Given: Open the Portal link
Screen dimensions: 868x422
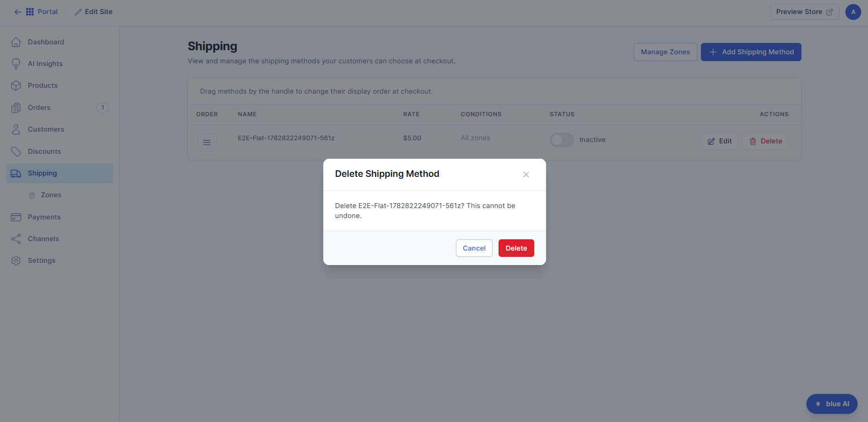Looking at the screenshot, I should [48, 12].
